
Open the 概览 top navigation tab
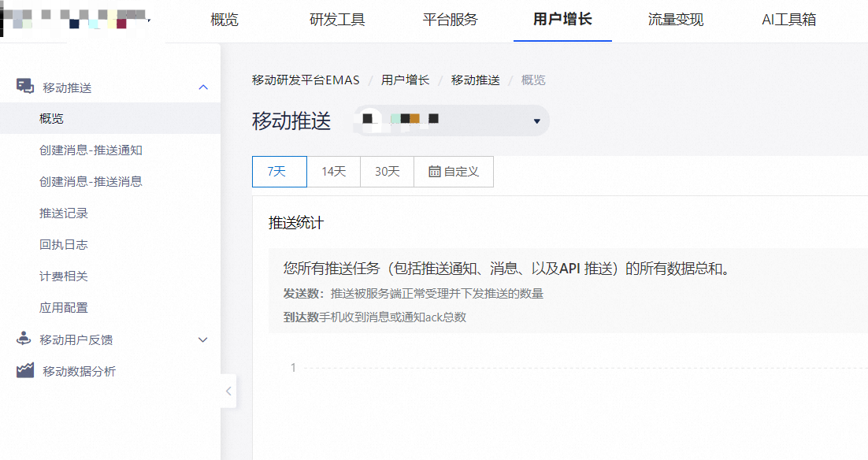pyautogui.click(x=224, y=20)
